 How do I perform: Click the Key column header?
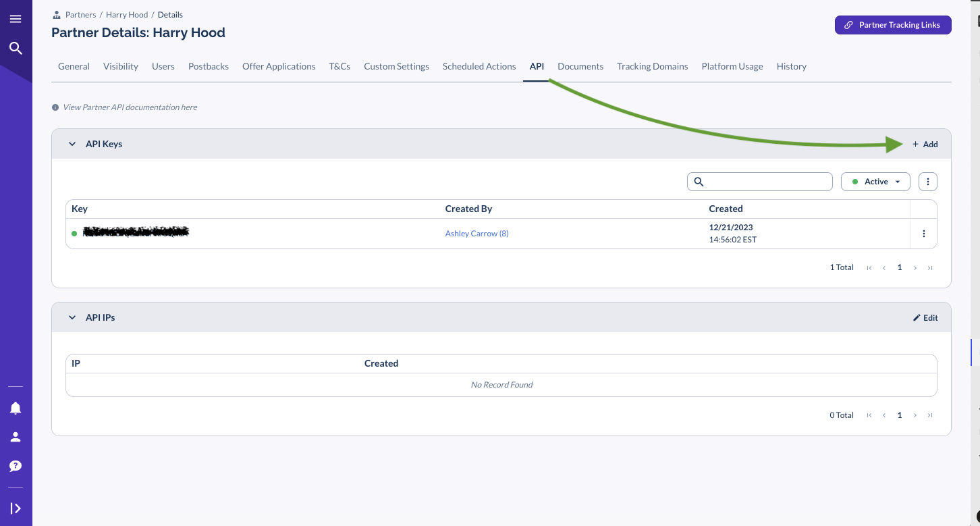[x=80, y=209]
